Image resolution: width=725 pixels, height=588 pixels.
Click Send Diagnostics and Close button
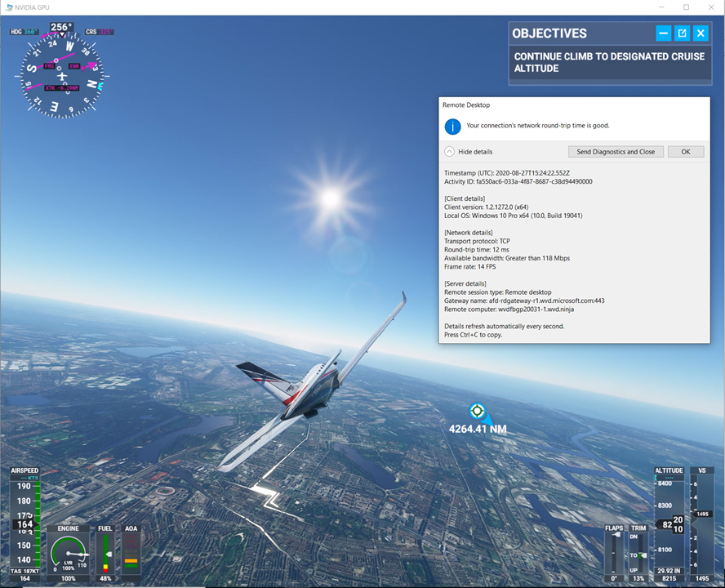616,152
